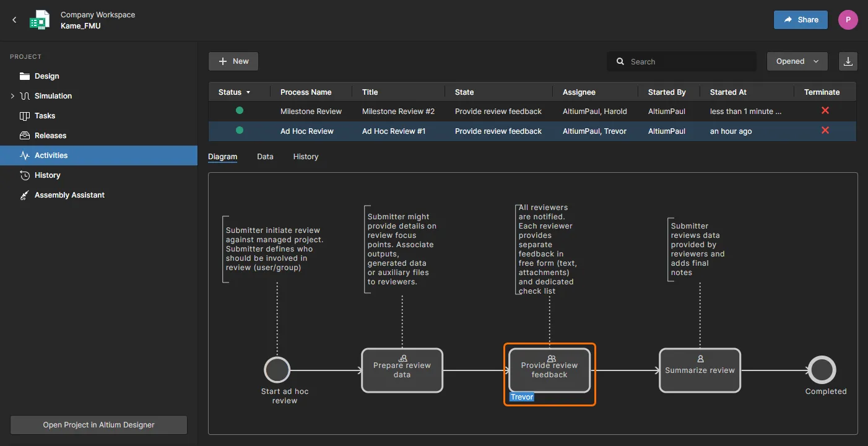Image resolution: width=868 pixels, height=446 pixels.
Task: Open the Opened filter dropdown
Action: [x=797, y=61]
